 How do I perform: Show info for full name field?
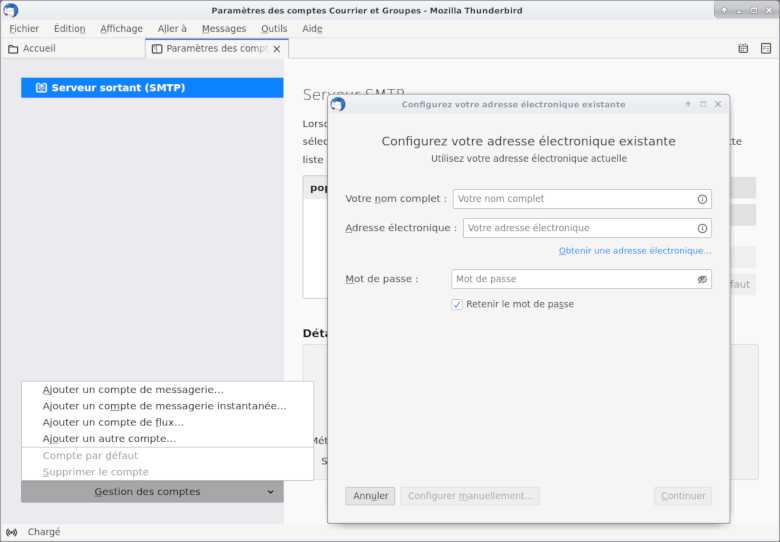click(702, 199)
